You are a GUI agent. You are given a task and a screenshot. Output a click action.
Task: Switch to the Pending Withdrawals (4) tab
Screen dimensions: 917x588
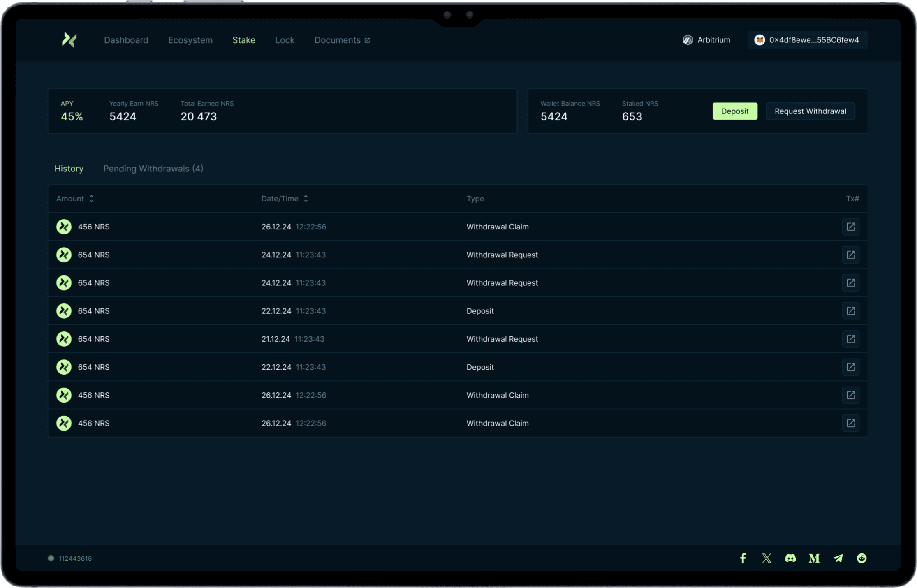tap(153, 169)
